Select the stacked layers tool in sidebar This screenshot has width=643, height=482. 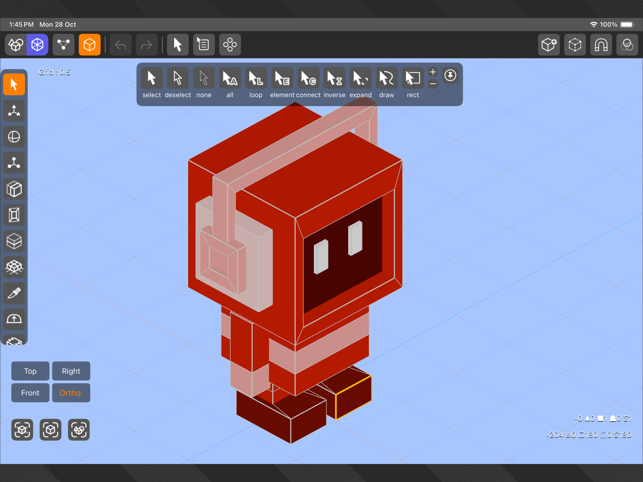[14, 241]
